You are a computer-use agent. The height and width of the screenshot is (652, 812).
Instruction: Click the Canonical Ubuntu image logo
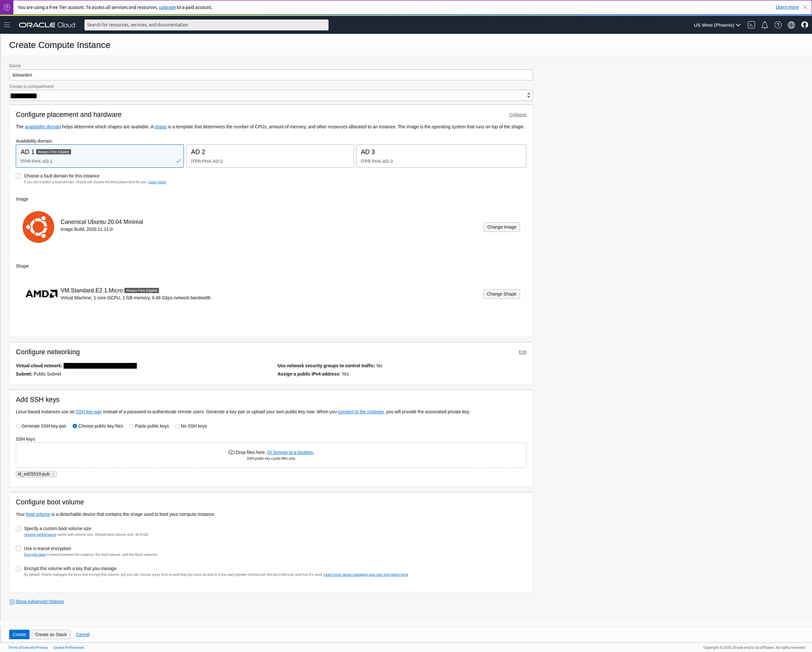(38, 227)
